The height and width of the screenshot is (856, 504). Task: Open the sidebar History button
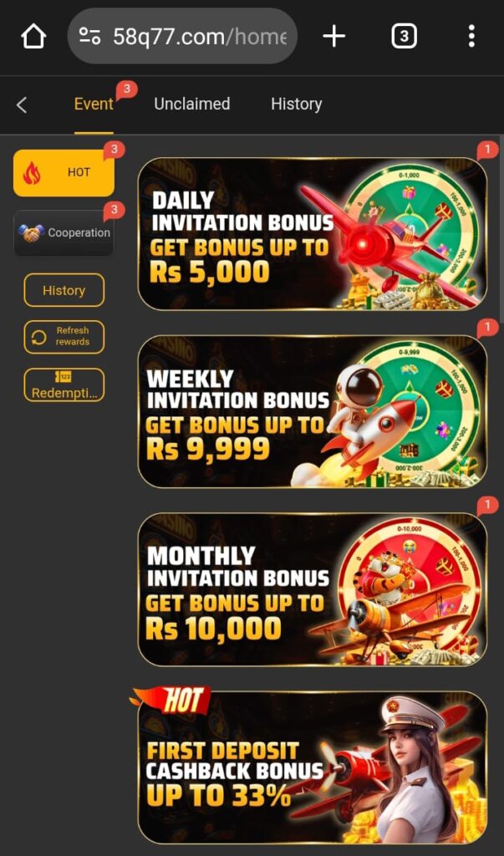(64, 290)
